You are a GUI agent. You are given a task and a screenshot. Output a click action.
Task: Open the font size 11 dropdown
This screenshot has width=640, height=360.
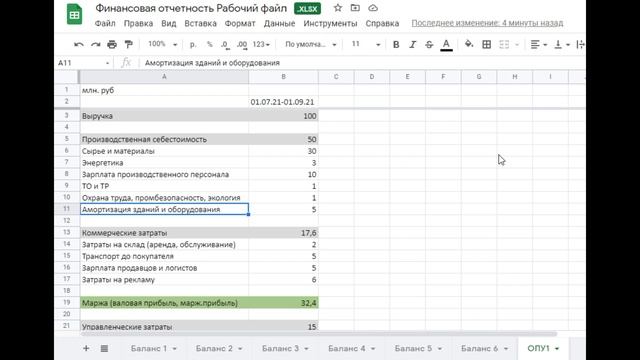click(x=366, y=44)
